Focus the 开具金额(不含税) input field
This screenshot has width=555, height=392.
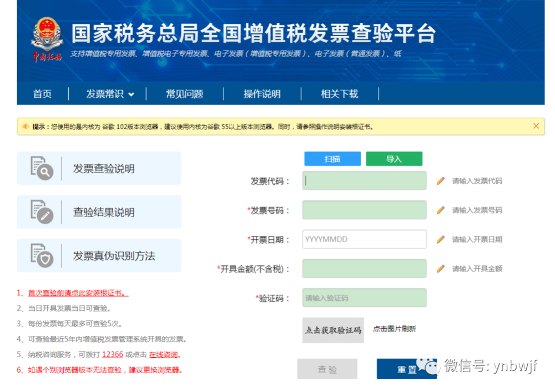click(x=364, y=268)
